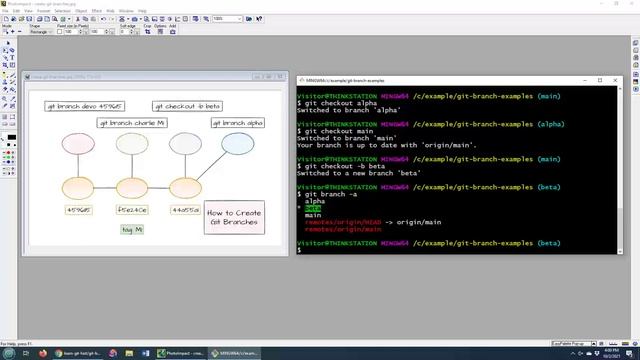Click the fixed size height field
Viewport: 640px width, 360px height.
(x=97, y=31)
